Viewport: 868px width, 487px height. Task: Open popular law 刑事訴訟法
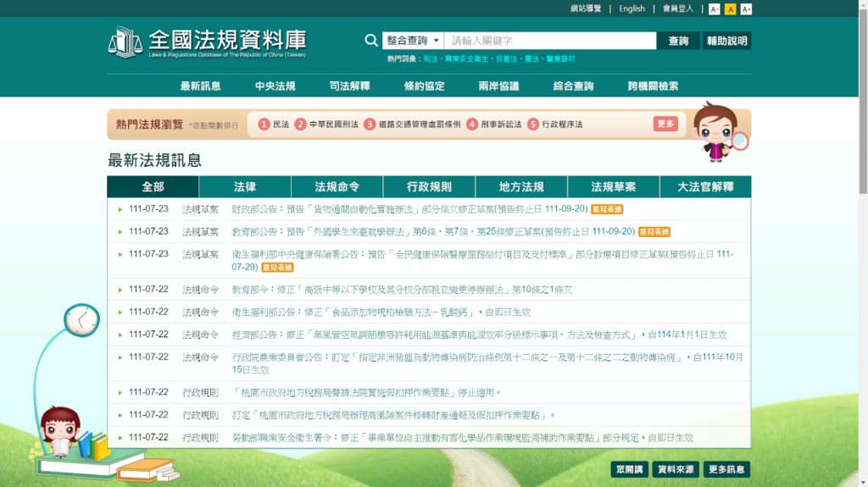tap(501, 125)
